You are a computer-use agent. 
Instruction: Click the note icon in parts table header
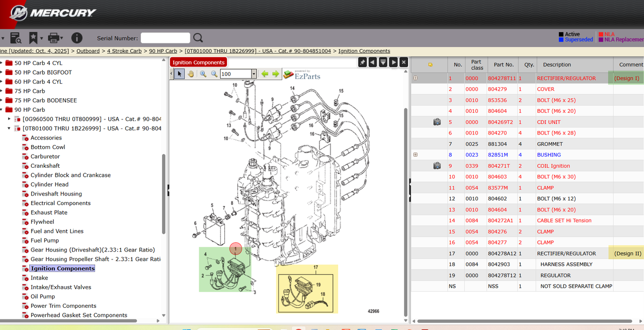click(x=430, y=64)
